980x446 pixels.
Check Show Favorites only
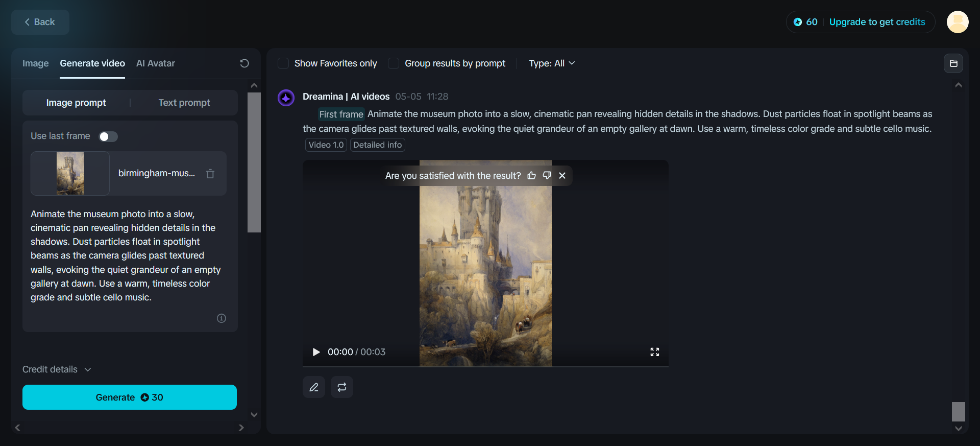coord(283,63)
